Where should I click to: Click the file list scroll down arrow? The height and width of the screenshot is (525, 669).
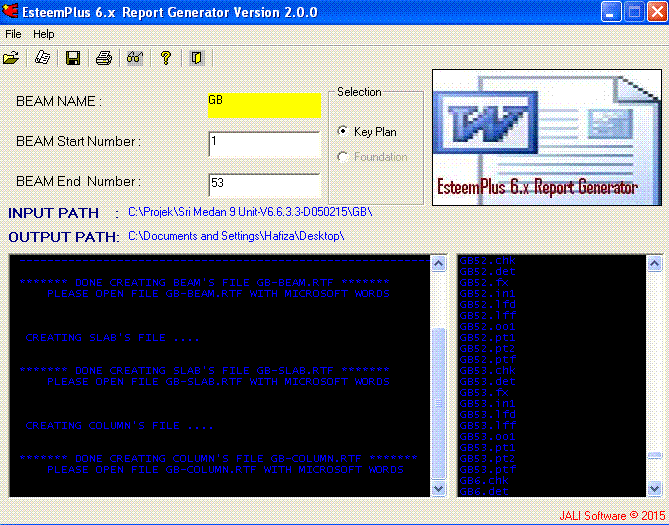point(655,488)
